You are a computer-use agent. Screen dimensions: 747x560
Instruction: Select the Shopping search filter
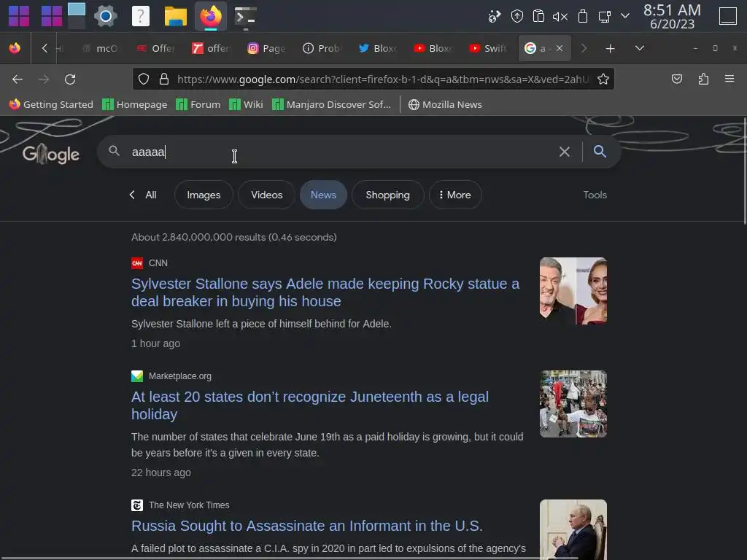[x=387, y=195]
